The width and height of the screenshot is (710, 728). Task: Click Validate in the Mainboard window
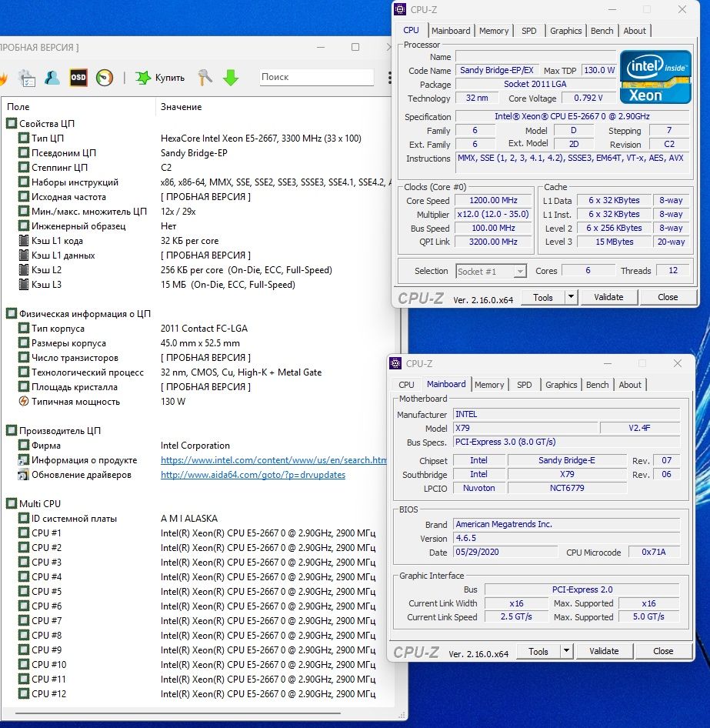pyautogui.click(x=604, y=651)
